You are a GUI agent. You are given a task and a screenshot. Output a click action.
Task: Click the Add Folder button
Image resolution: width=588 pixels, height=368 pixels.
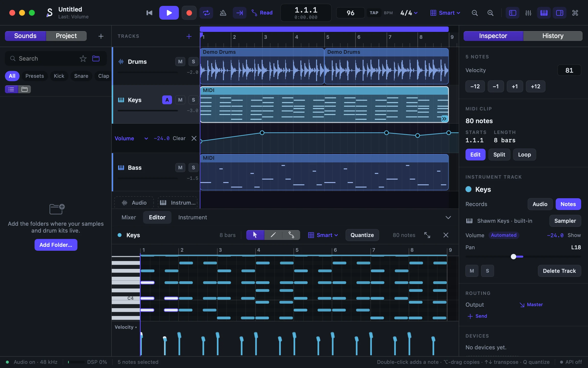tap(56, 245)
